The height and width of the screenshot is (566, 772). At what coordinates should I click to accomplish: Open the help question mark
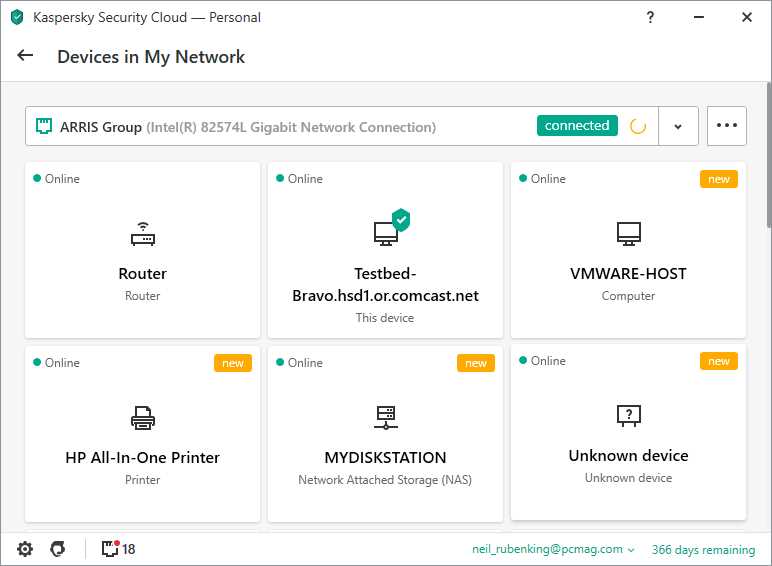650,17
